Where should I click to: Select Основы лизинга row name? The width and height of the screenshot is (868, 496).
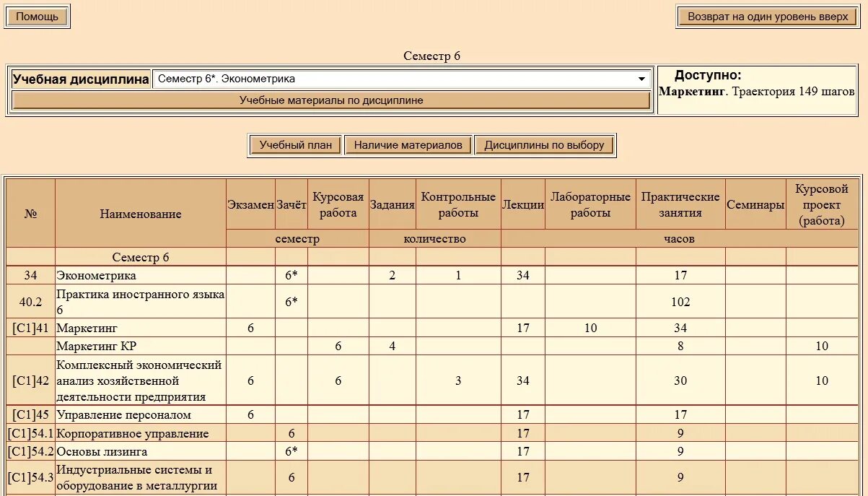tap(102, 451)
